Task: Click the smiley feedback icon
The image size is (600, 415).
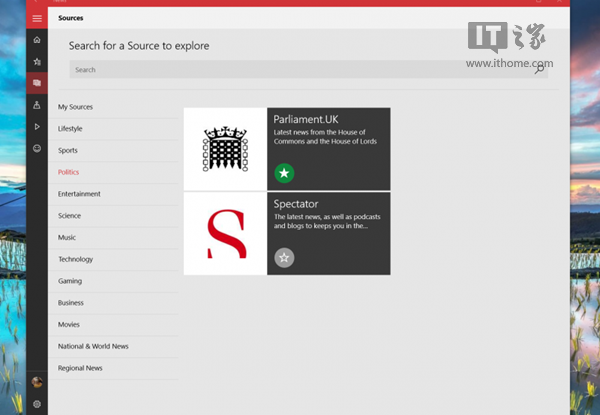Action: (37, 148)
